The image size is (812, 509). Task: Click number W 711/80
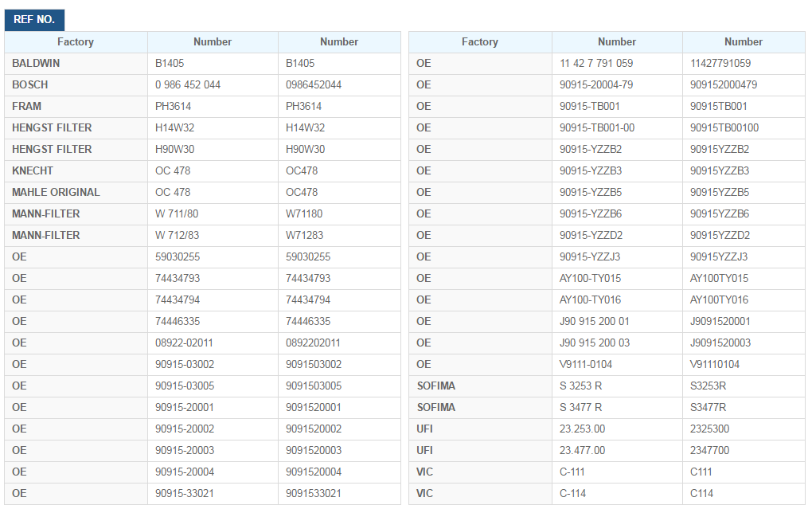click(177, 214)
